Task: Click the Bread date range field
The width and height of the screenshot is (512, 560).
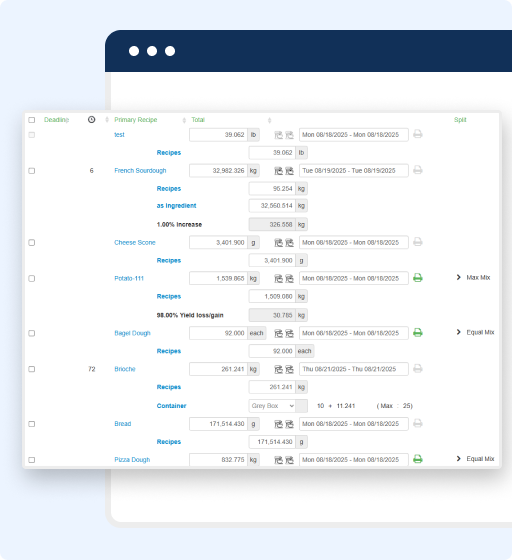Action: pos(354,424)
